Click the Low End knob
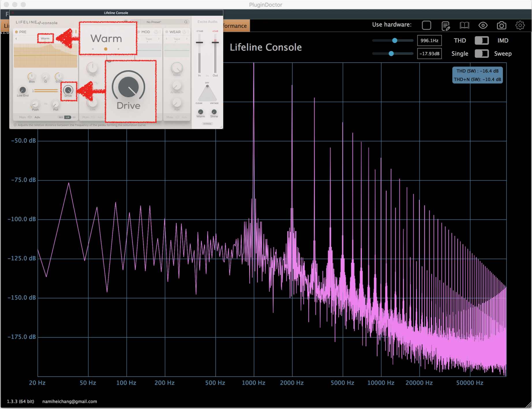The height and width of the screenshot is (409, 532). [22, 90]
